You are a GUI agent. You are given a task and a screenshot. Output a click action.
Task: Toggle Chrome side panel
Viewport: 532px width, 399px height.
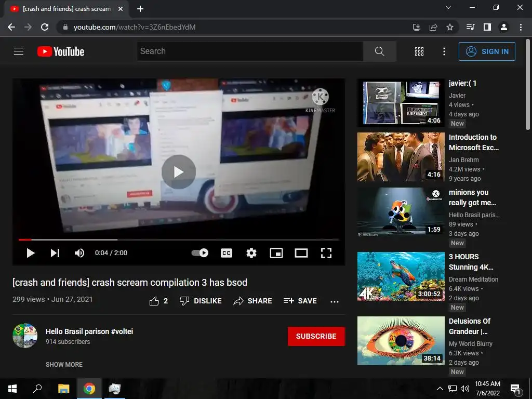click(x=487, y=27)
